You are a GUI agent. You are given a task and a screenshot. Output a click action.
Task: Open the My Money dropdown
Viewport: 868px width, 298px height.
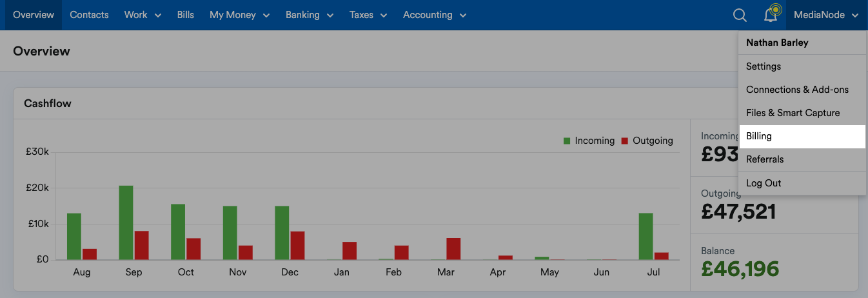pyautogui.click(x=239, y=15)
